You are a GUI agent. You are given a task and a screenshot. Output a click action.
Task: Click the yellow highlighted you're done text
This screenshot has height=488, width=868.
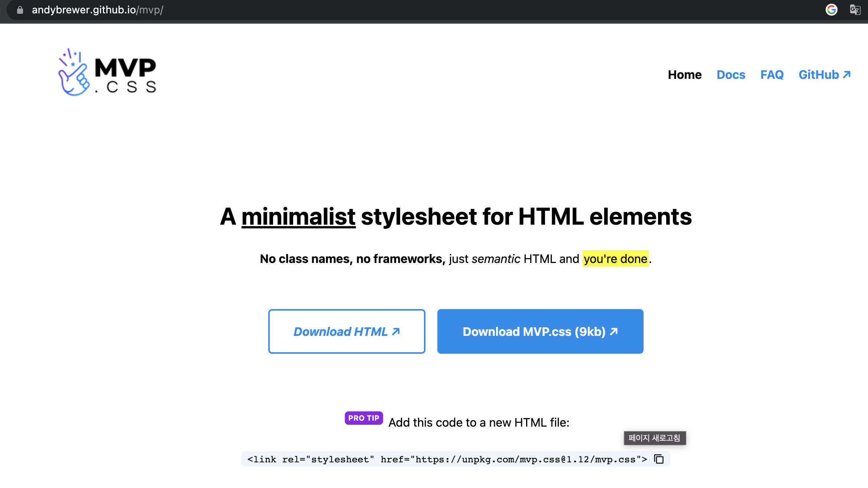click(x=615, y=259)
